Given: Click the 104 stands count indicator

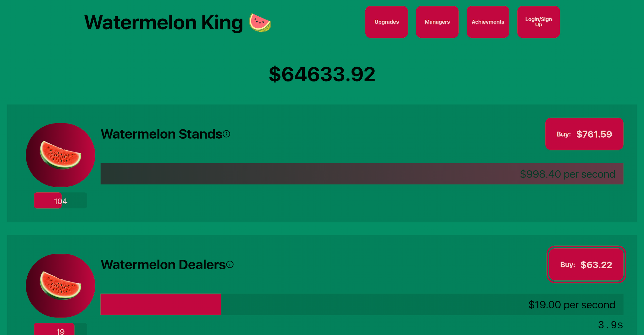Looking at the screenshot, I should pos(60,200).
